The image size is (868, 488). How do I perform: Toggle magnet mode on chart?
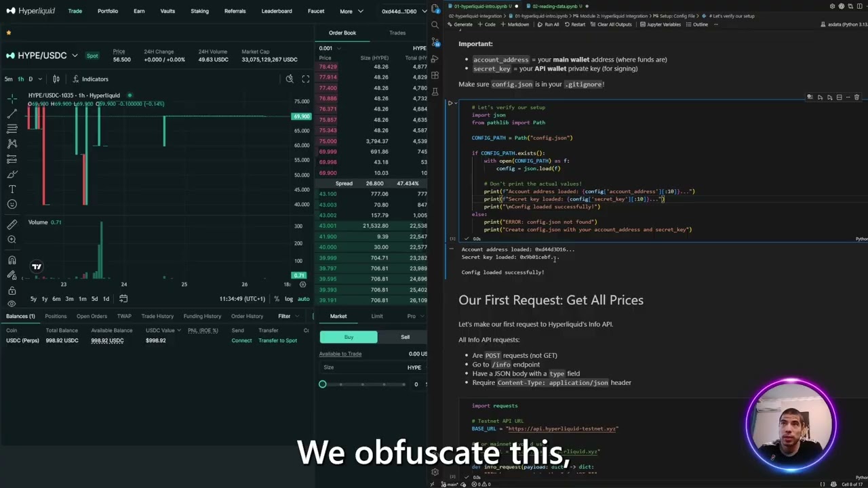click(x=12, y=260)
